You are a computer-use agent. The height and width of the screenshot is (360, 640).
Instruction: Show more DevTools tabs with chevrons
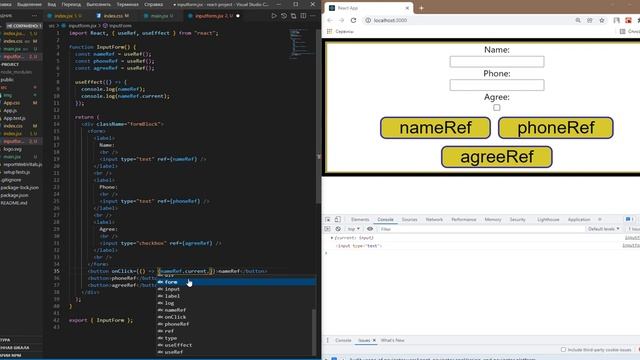[600, 220]
